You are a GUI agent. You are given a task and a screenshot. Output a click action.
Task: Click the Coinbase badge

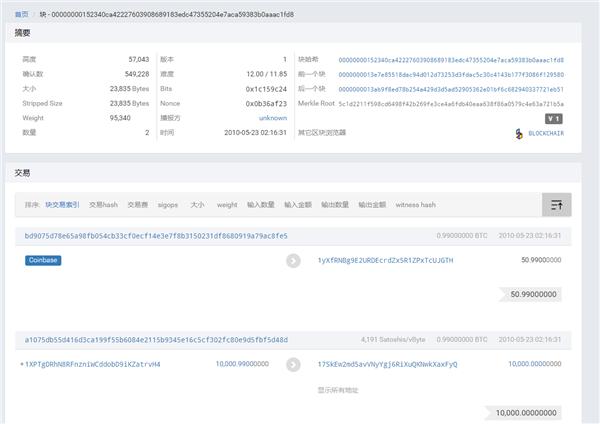point(43,260)
